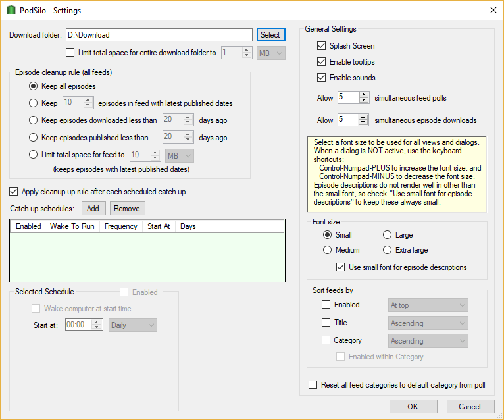Viewport: 504px width, 420px height.
Task: Select Limit total space for feed option
Action: tap(34, 155)
